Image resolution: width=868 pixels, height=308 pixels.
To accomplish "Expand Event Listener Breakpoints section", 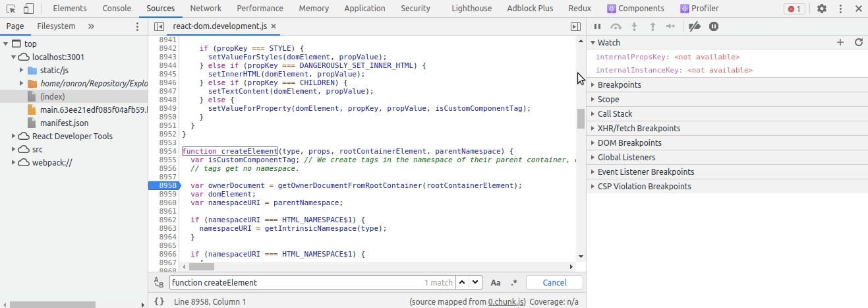I will click(x=727, y=171).
